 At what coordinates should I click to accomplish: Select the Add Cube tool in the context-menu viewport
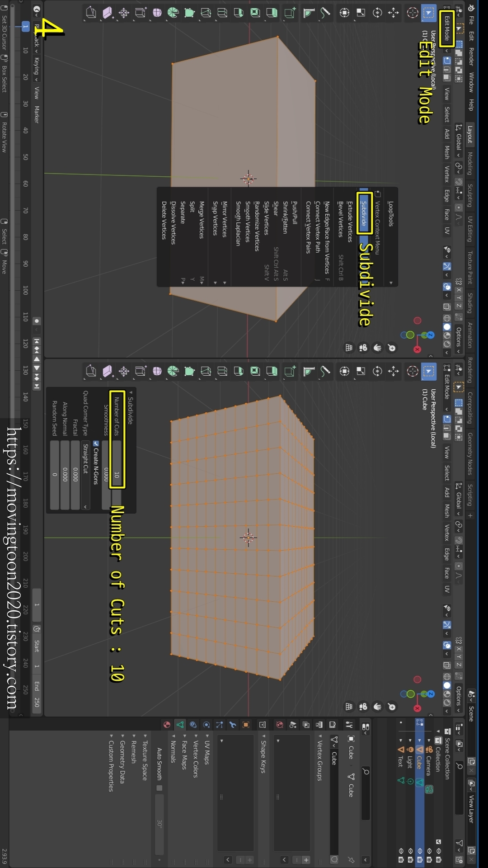pos(290,13)
